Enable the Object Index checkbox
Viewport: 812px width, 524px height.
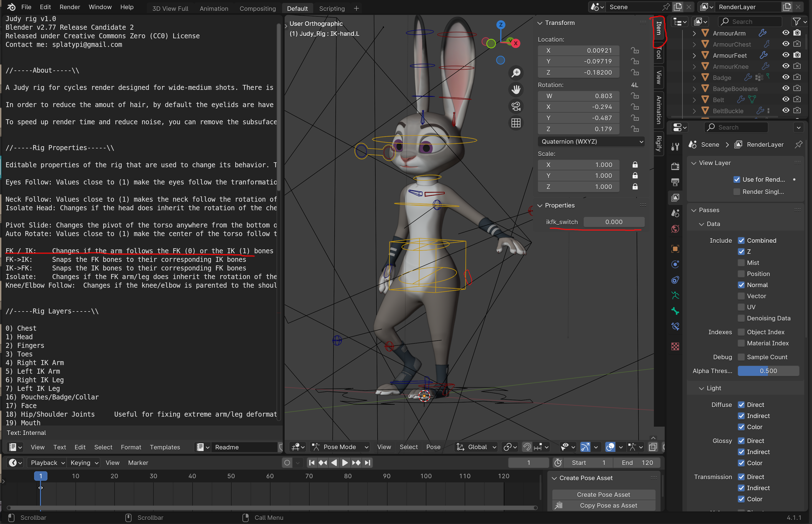pyautogui.click(x=741, y=332)
